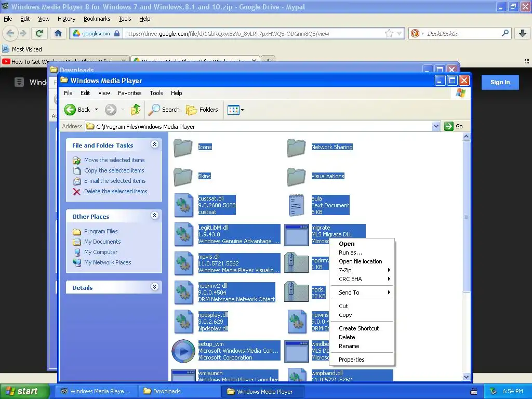Click Sign In on Google Drive
This screenshot has width=532, height=399.
point(500,82)
